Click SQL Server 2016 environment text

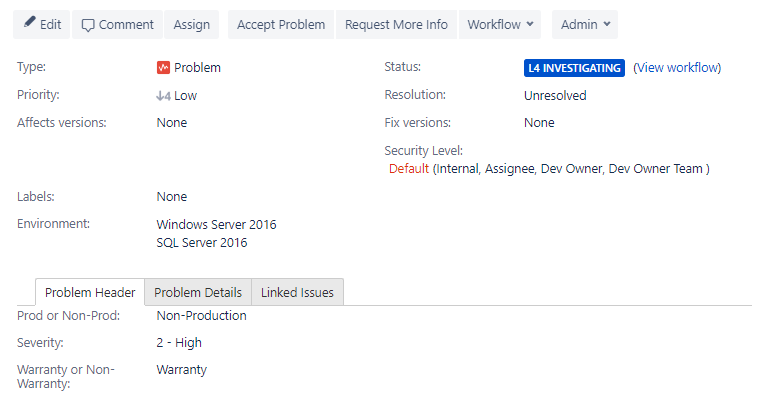click(x=202, y=243)
